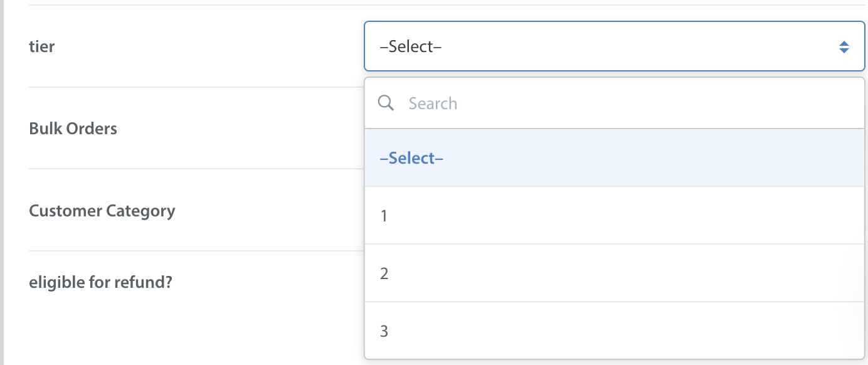Screen dimensions: 868x365
Task: Click the magnifying glass search icon
Action: [x=386, y=103]
